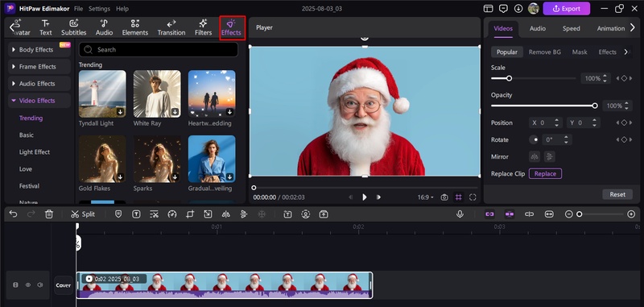Screen dimensions: 644x307
Task: Expand Frame Effects category
Action: click(39, 67)
